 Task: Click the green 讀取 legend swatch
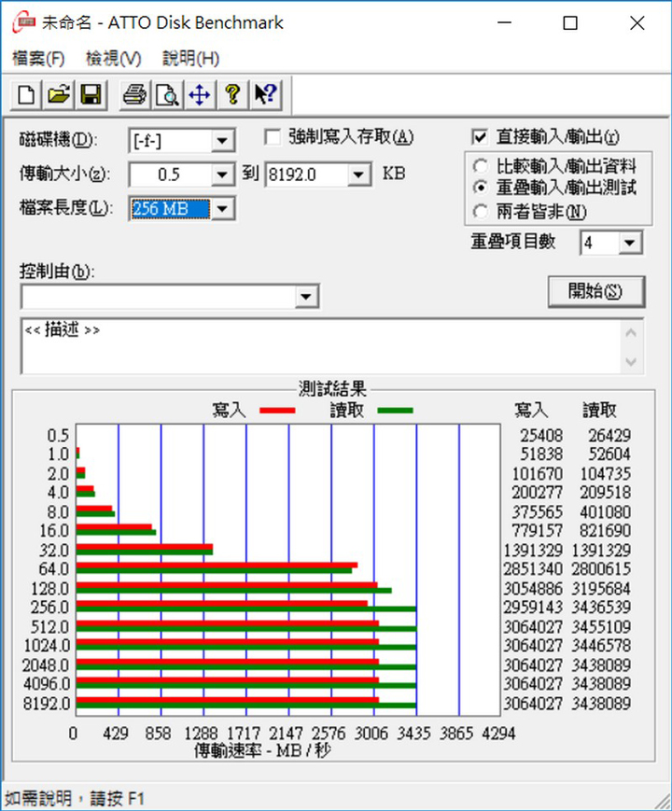click(395, 410)
